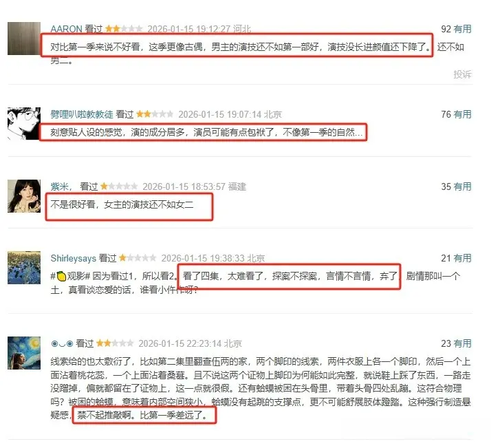Click 紫米's portrait avatar

coord(24,196)
